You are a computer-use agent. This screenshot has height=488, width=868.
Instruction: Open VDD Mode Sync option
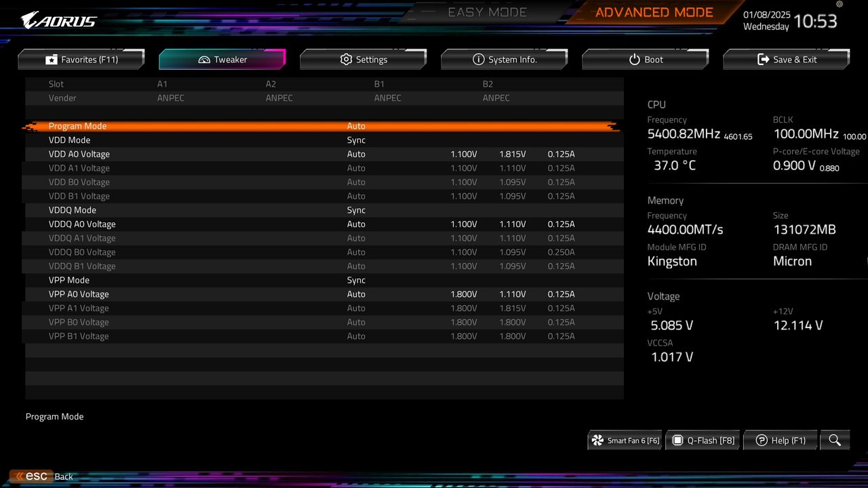356,140
